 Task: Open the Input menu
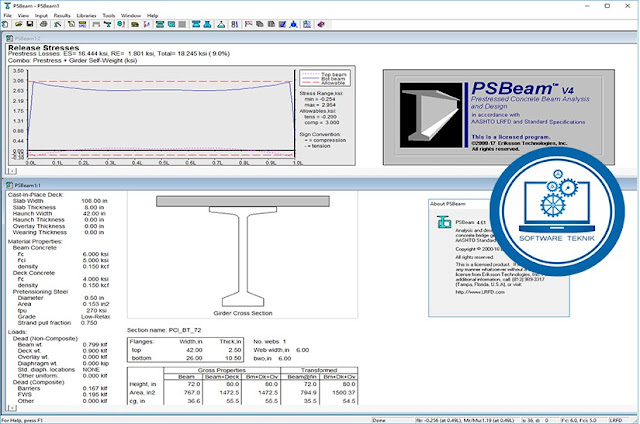(x=41, y=16)
